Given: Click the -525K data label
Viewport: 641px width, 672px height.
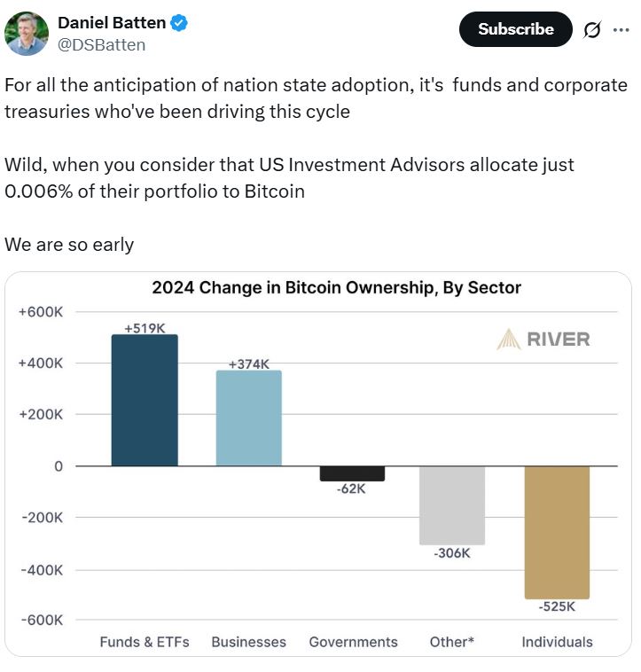Looking at the screenshot, I should pyautogui.click(x=557, y=606).
